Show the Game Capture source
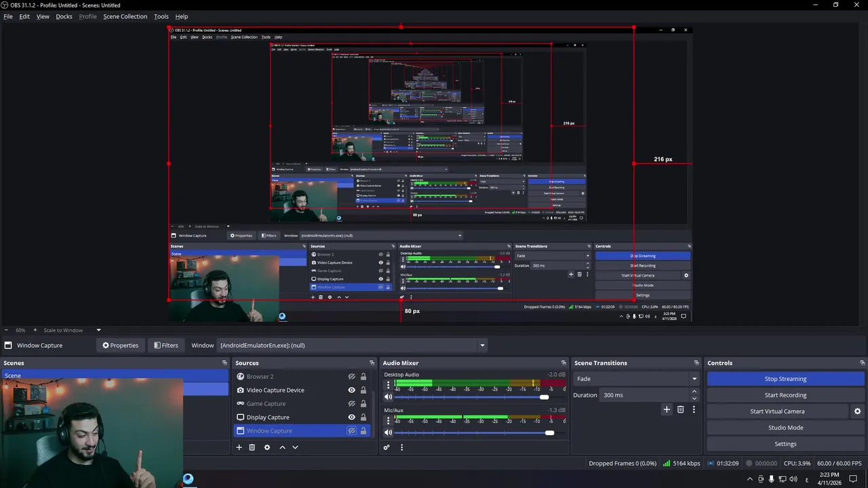The height and width of the screenshot is (488, 868). pyautogui.click(x=351, y=404)
